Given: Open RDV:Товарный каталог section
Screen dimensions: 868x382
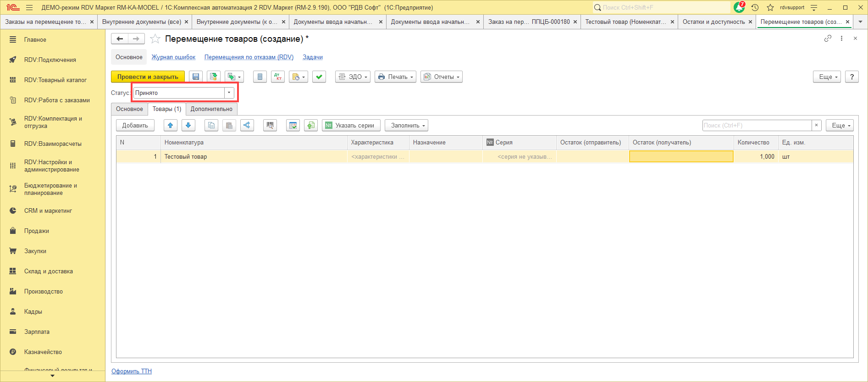Looking at the screenshot, I should tap(55, 80).
